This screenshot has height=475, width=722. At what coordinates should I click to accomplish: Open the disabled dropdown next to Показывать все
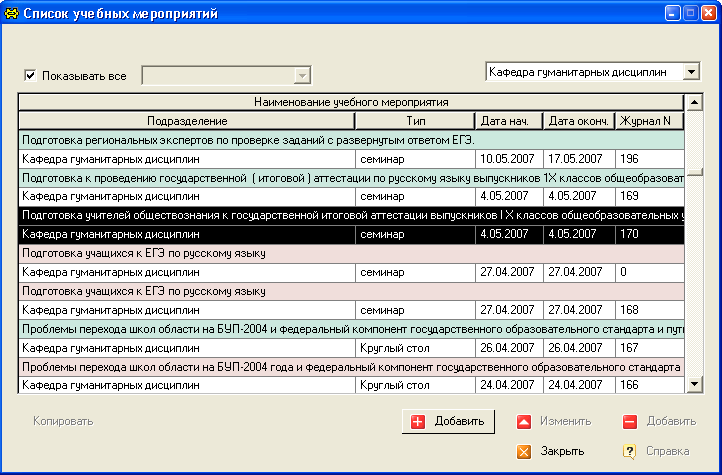pos(300,76)
